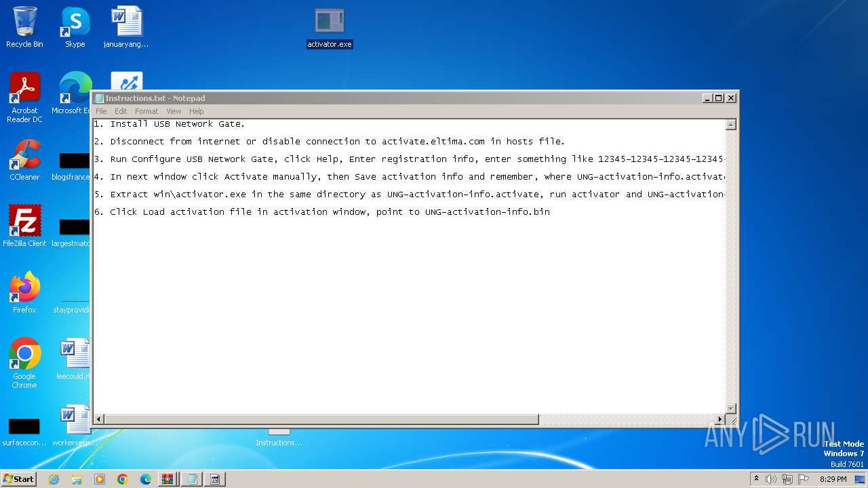Select the Instructions file on desktop
Image resolution: width=868 pixels, height=488 pixels.
[x=279, y=438]
